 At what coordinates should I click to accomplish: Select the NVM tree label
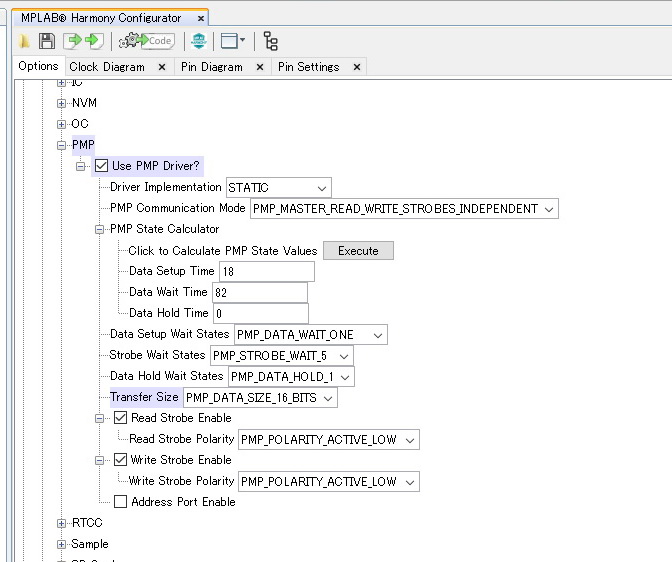84,103
